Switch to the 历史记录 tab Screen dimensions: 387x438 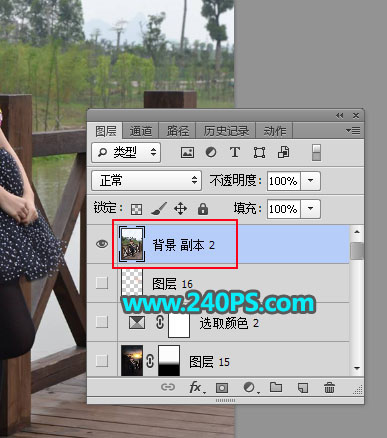coord(226,131)
